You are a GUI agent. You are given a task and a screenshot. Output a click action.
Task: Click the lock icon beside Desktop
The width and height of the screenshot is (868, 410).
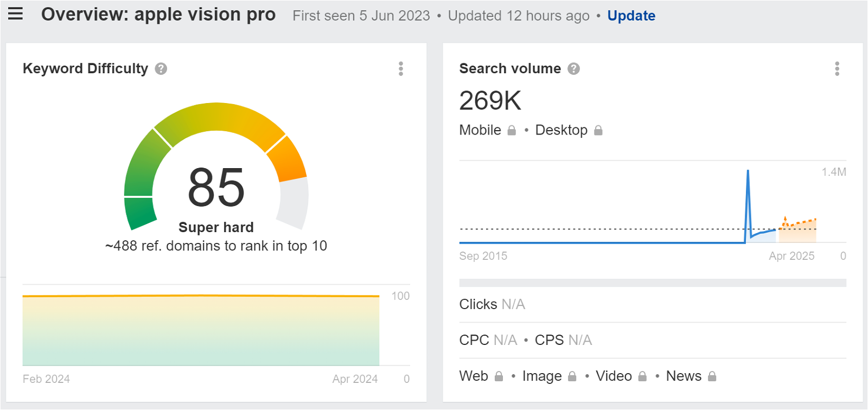[x=598, y=131]
